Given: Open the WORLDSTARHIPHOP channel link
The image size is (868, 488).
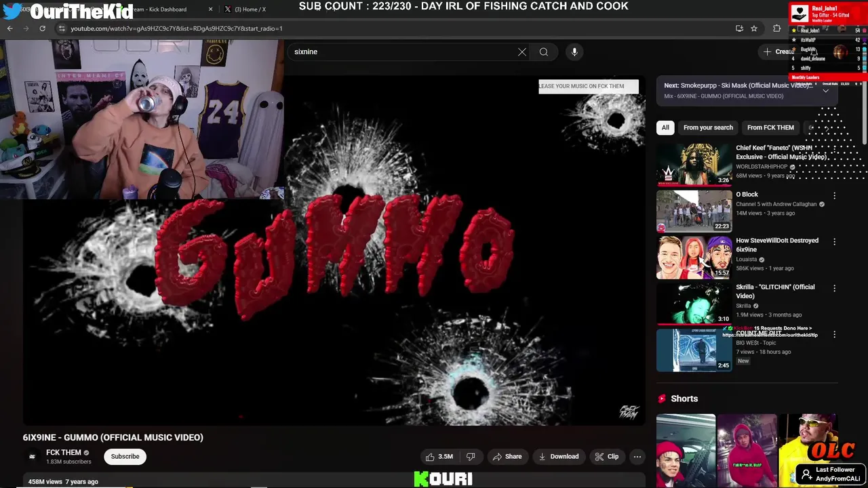Looking at the screenshot, I should coord(762,167).
